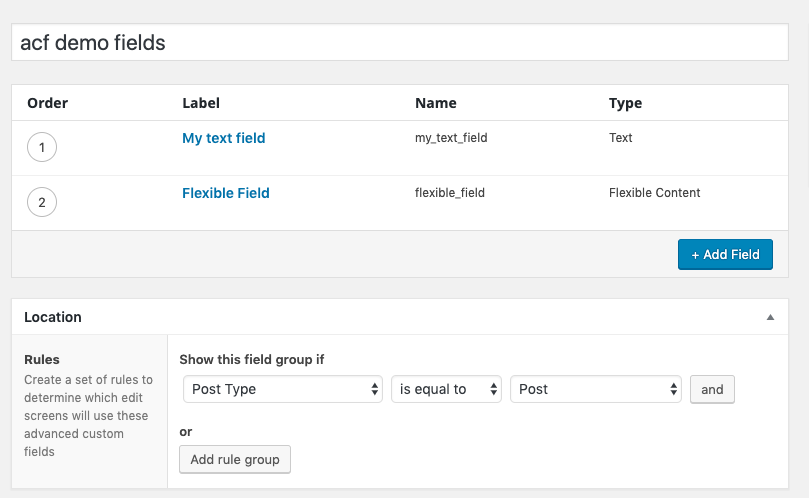This screenshot has width=809, height=498.
Task: Collapse the Location panel using the triangle
Action: (x=770, y=317)
